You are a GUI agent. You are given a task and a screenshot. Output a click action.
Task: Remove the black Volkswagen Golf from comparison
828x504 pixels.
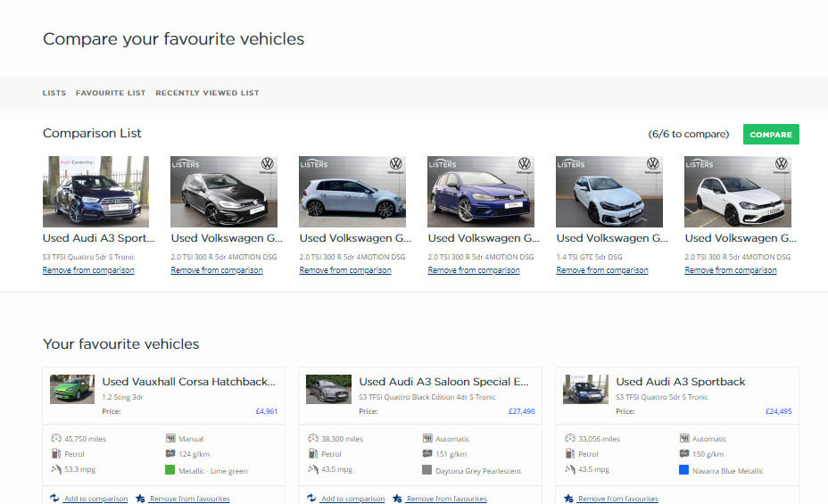[x=217, y=270]
